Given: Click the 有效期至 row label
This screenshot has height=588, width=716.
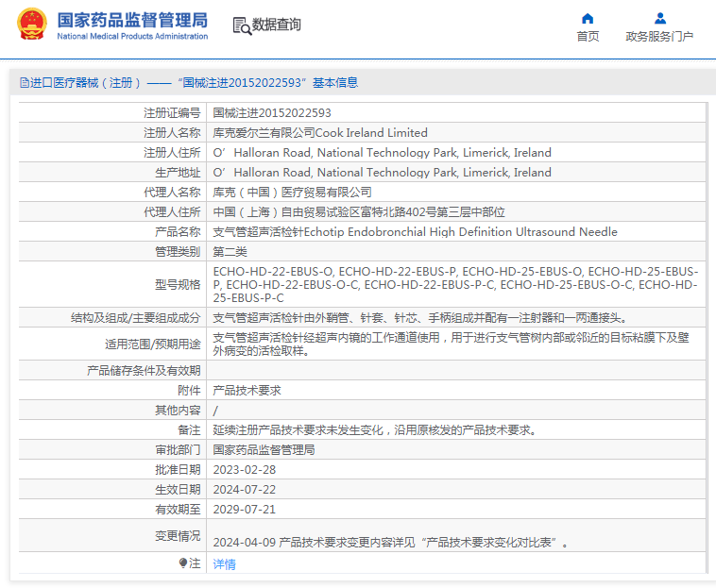Looking at the screenshot, I should pos(178,510).
